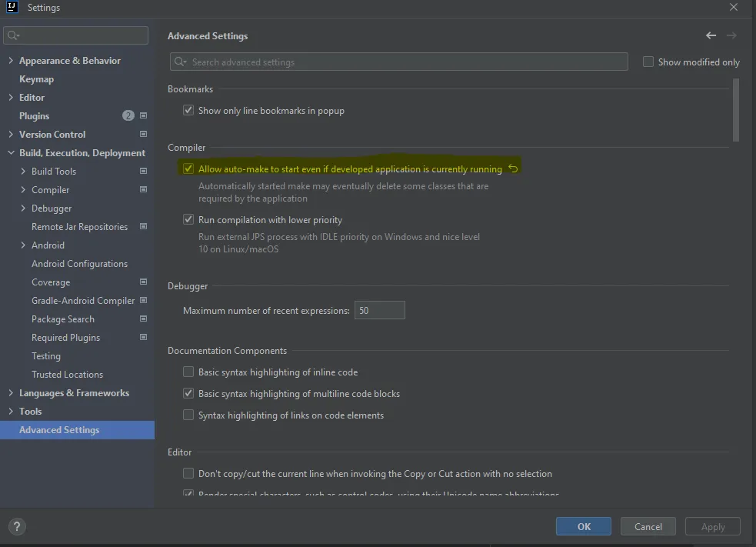The height and width of the screenshot is (547, 756).
Task: Click the Plugins updates badge
Action: coord(128,116)
